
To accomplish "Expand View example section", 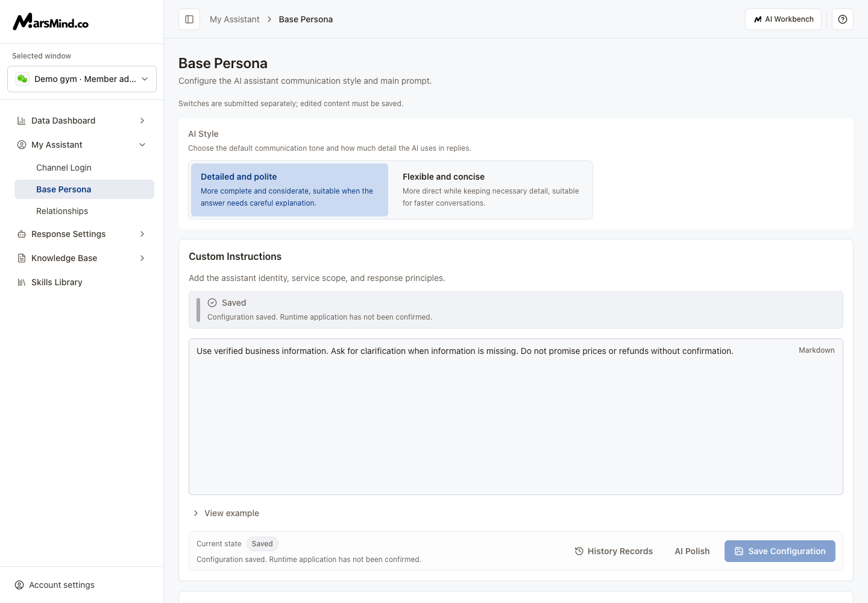I will coord(225,513).
